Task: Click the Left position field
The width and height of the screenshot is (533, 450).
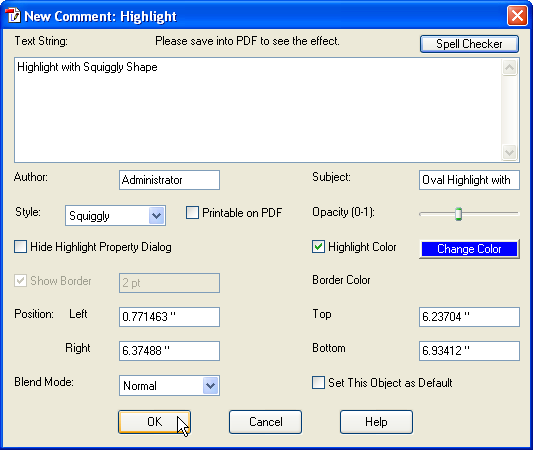Action: click(x=169, y=317)
